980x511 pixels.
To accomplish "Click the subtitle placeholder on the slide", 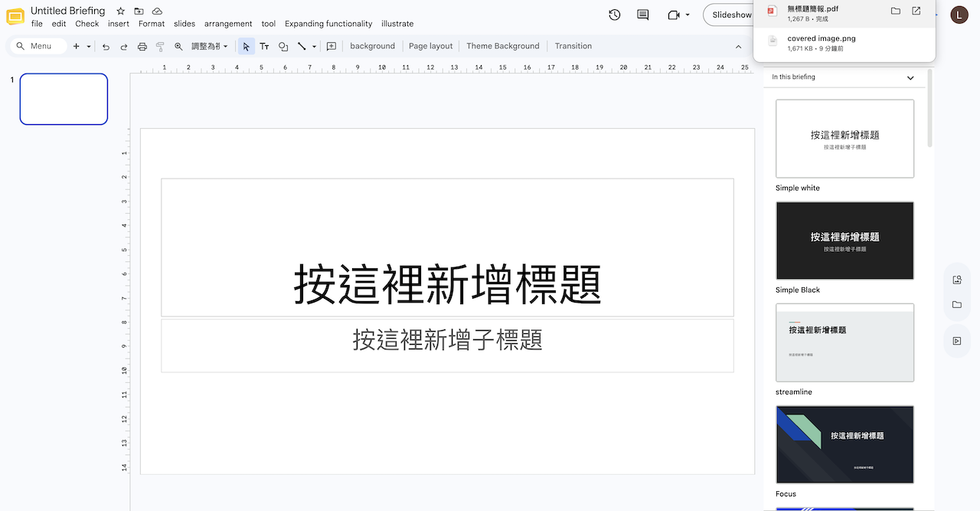I will [x=447, y=346].
